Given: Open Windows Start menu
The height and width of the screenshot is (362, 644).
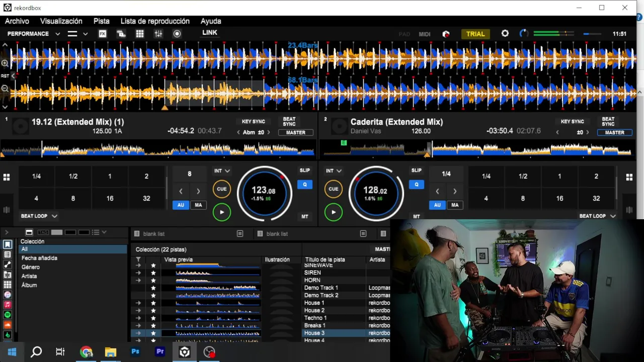Looking at the screenshot, I should 12,352.
